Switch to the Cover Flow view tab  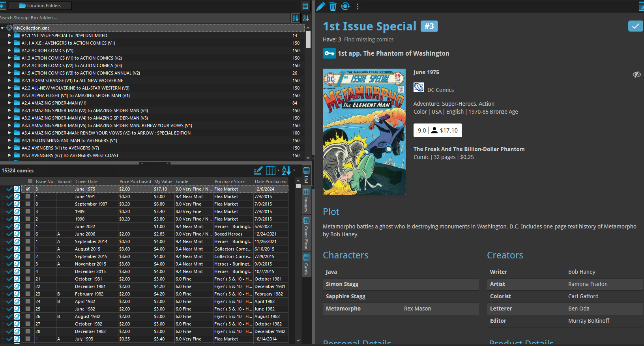pyautogui.click(x=306, y=233)
